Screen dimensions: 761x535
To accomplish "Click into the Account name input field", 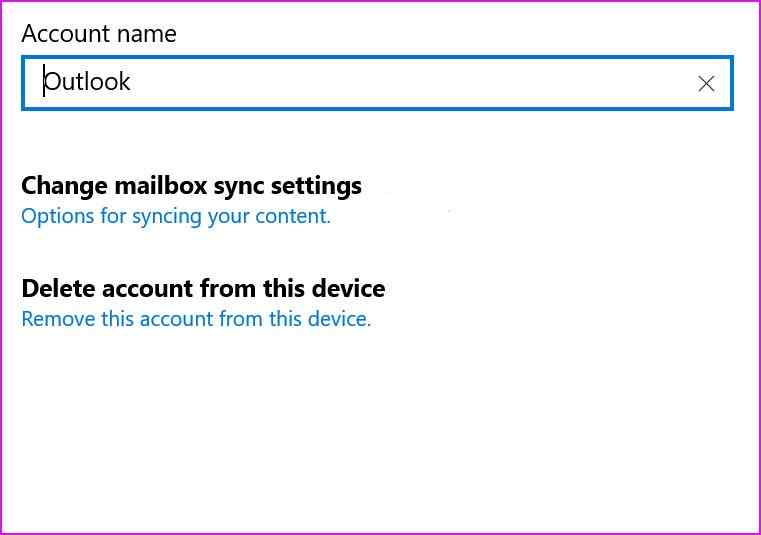I will point(377,83).
